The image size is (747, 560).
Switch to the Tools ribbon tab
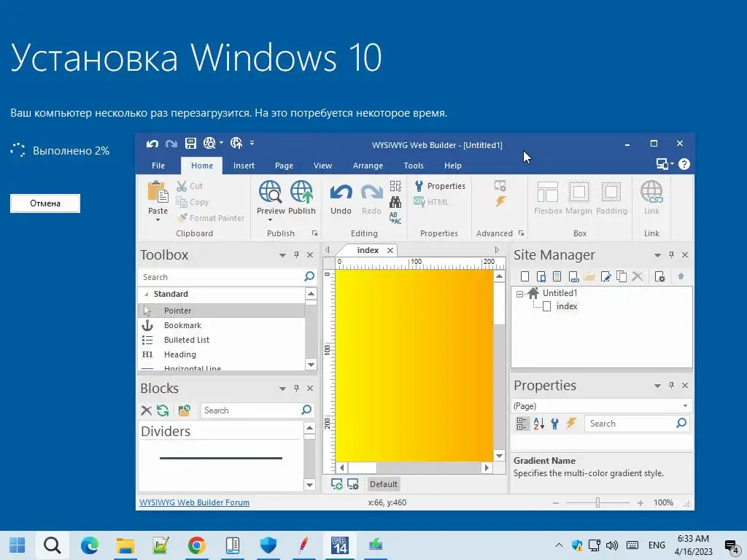point(414,166)
